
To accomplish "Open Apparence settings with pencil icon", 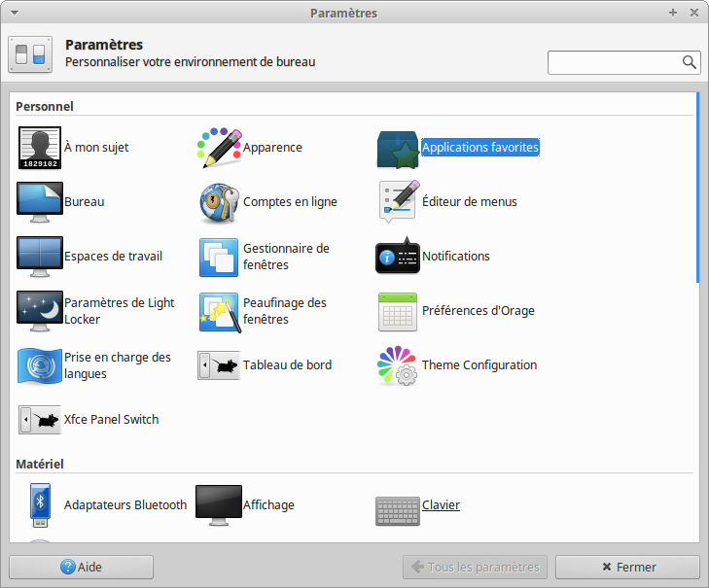I will [219, 148].
